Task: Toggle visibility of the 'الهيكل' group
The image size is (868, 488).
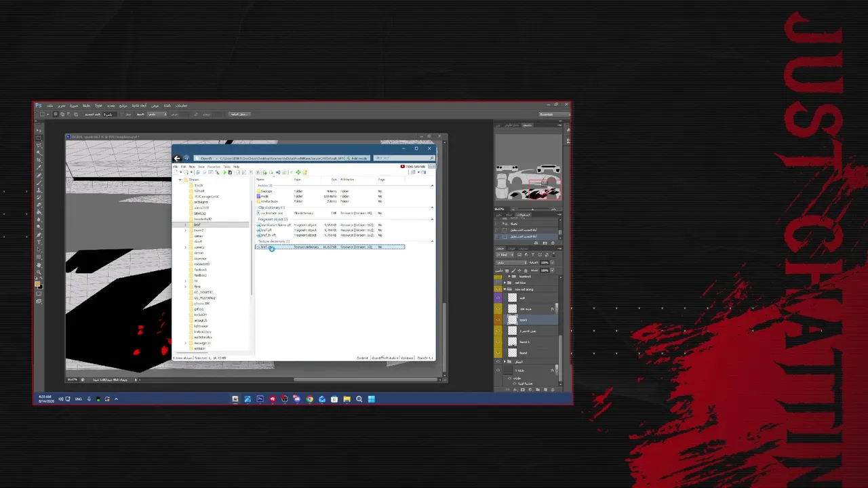Action: click(498, 362)
